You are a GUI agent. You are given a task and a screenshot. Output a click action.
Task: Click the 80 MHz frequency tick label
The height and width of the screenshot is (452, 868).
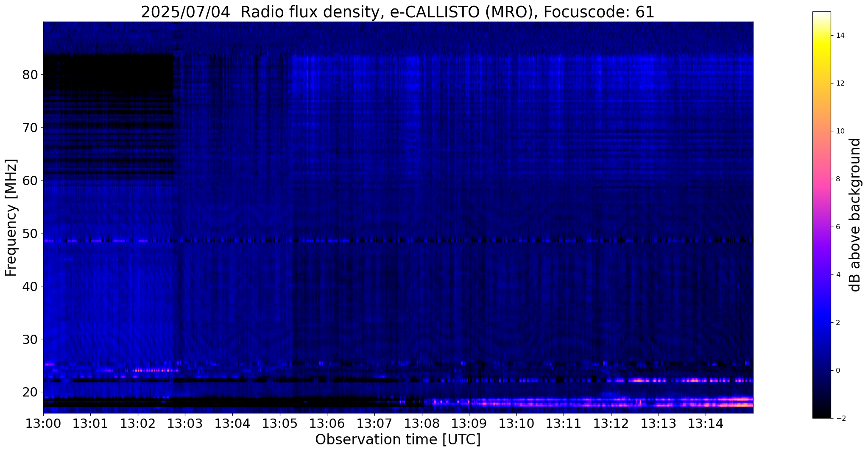tap(30, 75)
